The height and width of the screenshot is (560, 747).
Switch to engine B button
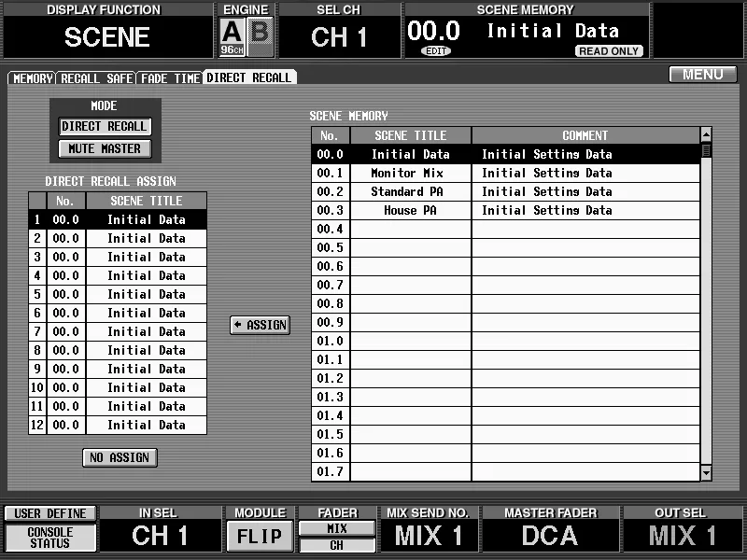pos(261,36)
